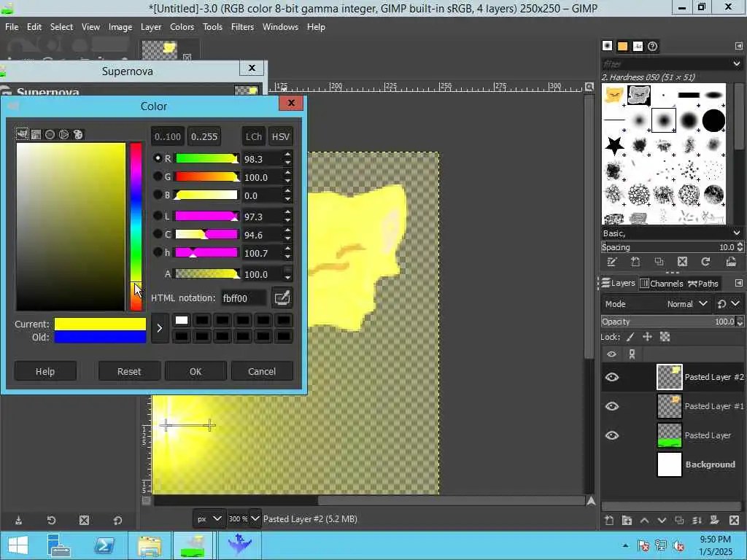747x560 pixels.
Task: Click Delete this brush icon
Action: tap(682, 262)
